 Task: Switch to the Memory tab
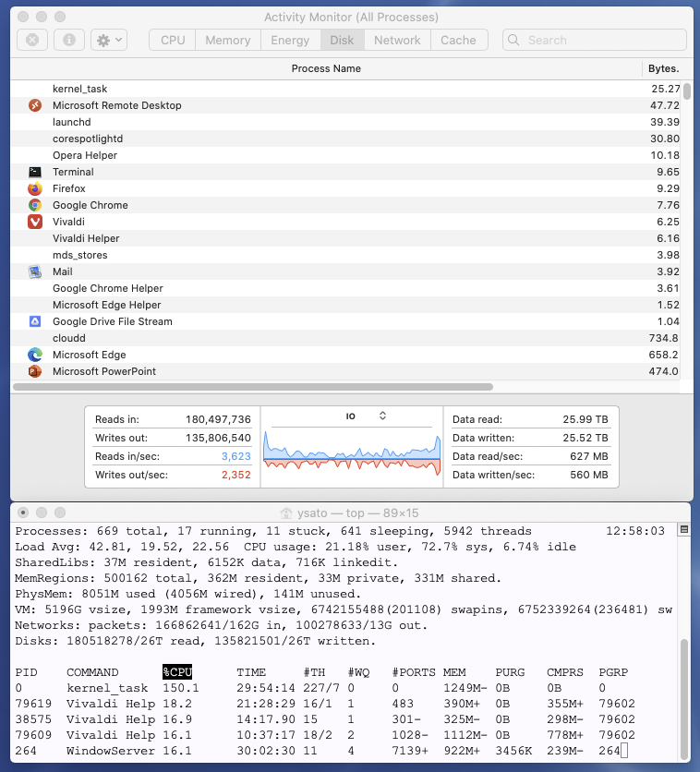tap(228, 41)
